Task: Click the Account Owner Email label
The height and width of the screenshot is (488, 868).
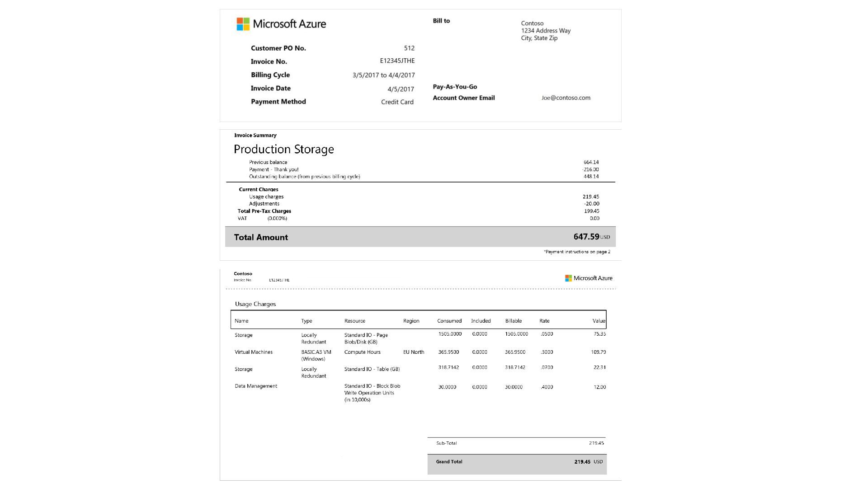Action: (464, 98)
